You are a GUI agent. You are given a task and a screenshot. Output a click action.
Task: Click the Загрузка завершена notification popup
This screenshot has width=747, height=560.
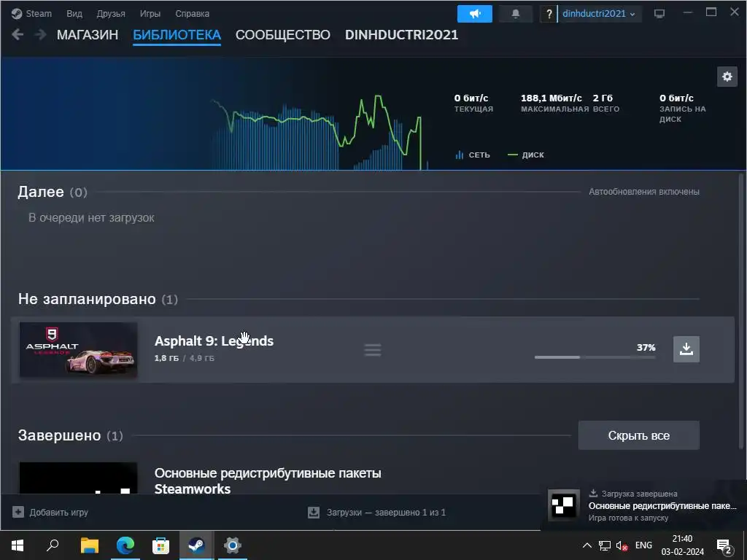tap(644, 505)
